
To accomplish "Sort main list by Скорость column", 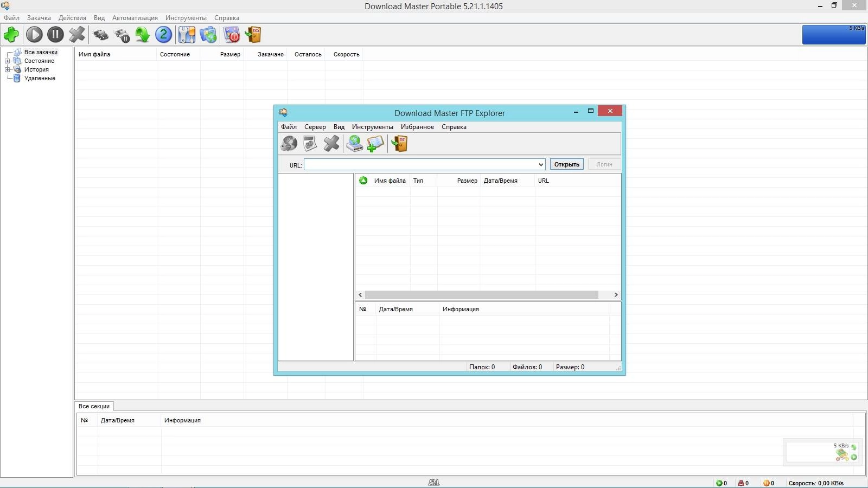I will coord(344,54).
